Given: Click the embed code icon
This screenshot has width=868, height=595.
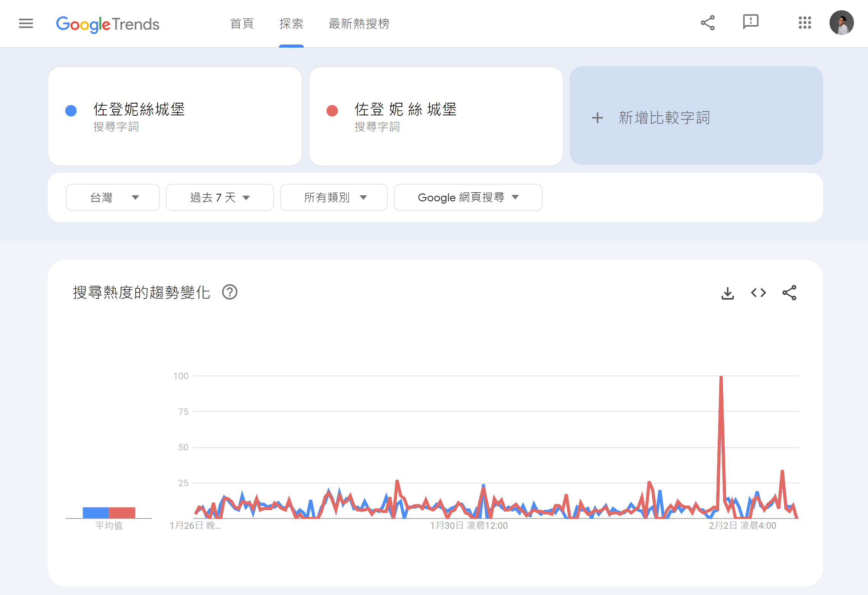Looking at the screenshot, I should [758, 293].
